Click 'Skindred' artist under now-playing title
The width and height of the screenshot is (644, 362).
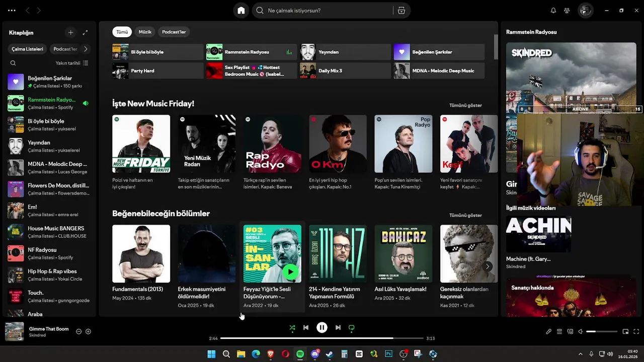click(x=37, y=335)
